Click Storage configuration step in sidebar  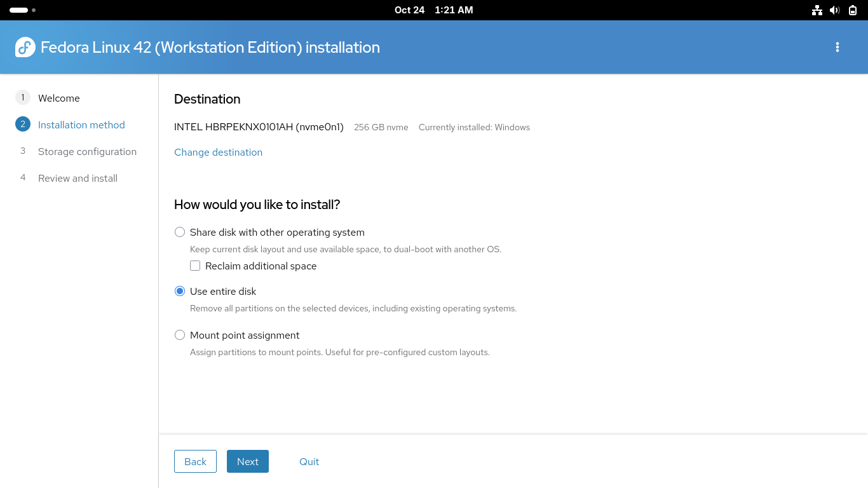[x=87, y=151]
